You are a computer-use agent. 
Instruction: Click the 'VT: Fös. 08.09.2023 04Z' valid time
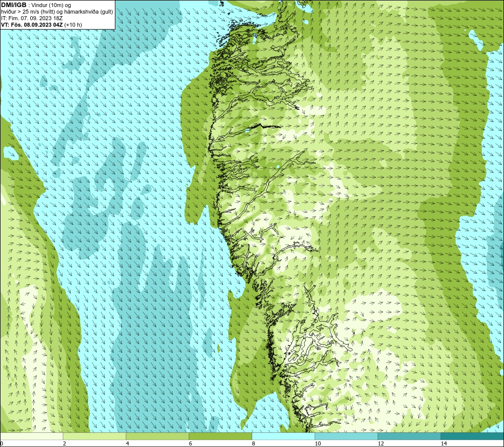[x=32, y=25]
